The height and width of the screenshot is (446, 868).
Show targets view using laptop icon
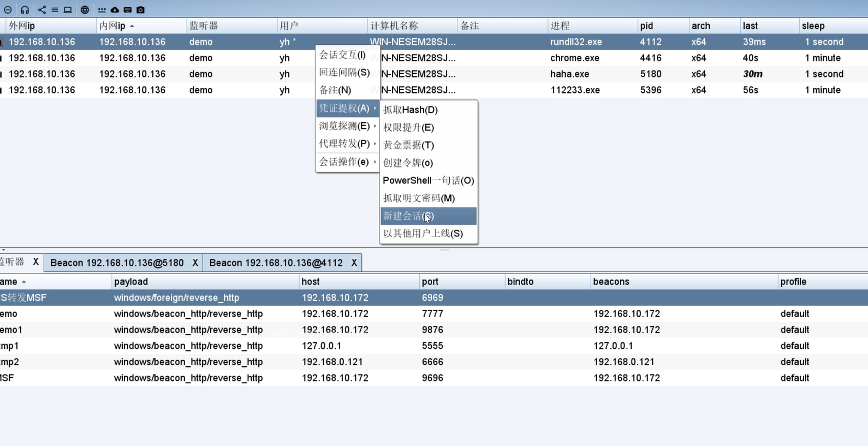tap(68, 10)
